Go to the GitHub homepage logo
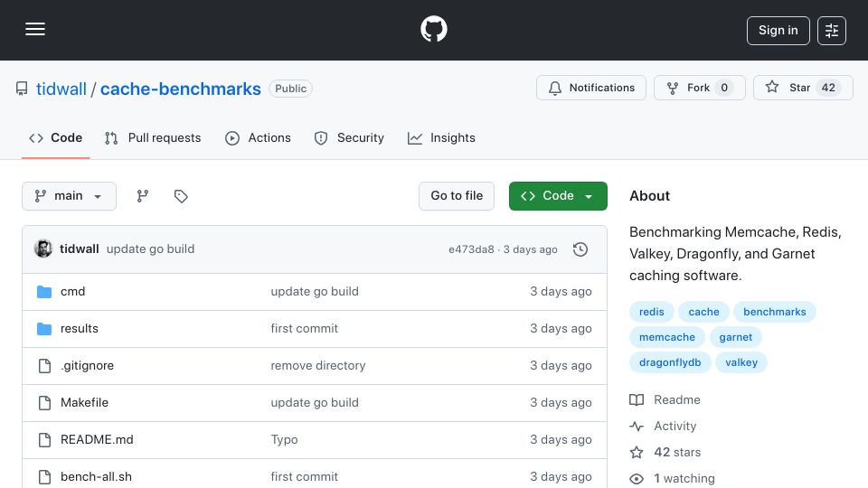 [433, 29]
